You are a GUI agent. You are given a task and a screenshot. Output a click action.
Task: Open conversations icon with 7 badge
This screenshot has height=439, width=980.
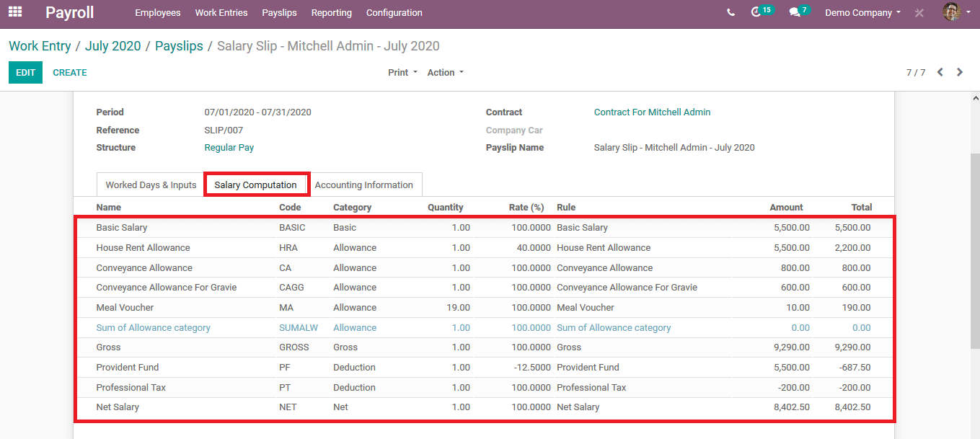(x=799, y=12)
